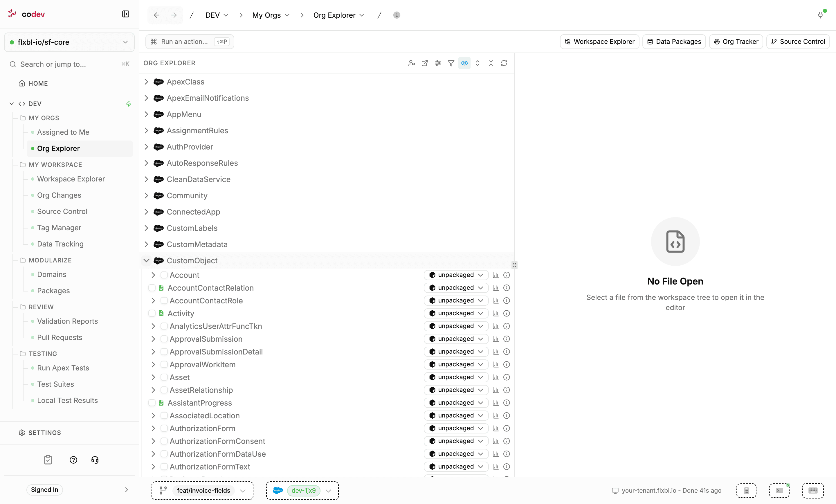Image resolution: width=836 pixels, height=504 pixels.
Task: Check the Asset checkbox
Action: click(x=164, y=377)
